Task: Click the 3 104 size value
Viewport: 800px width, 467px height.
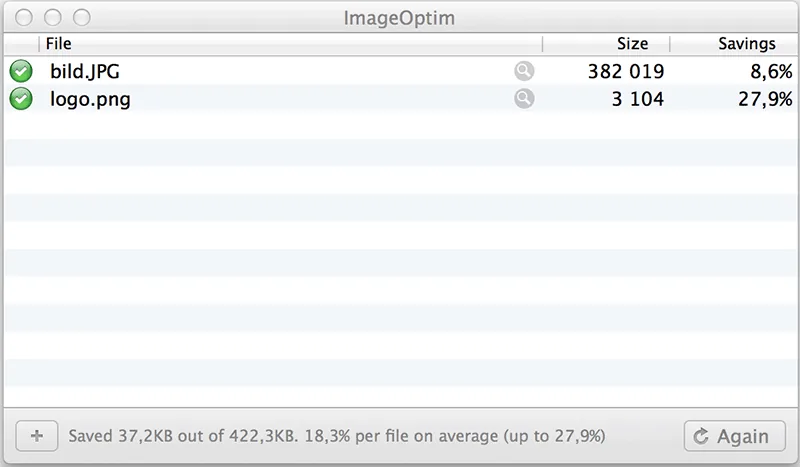Action: (638, 99)
